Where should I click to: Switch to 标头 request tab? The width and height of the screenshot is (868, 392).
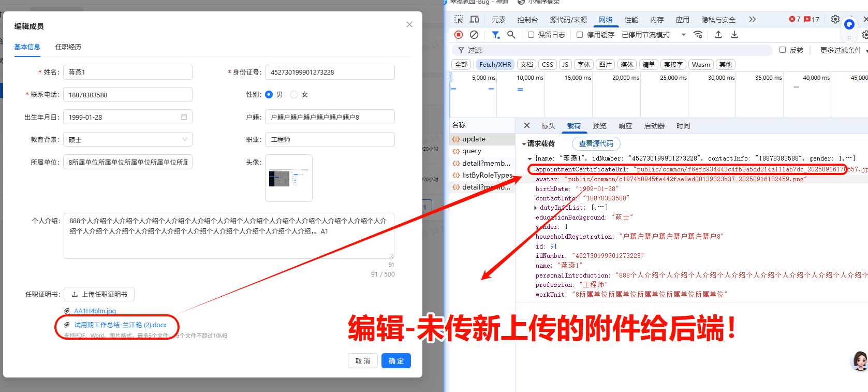tap(548, 126)
